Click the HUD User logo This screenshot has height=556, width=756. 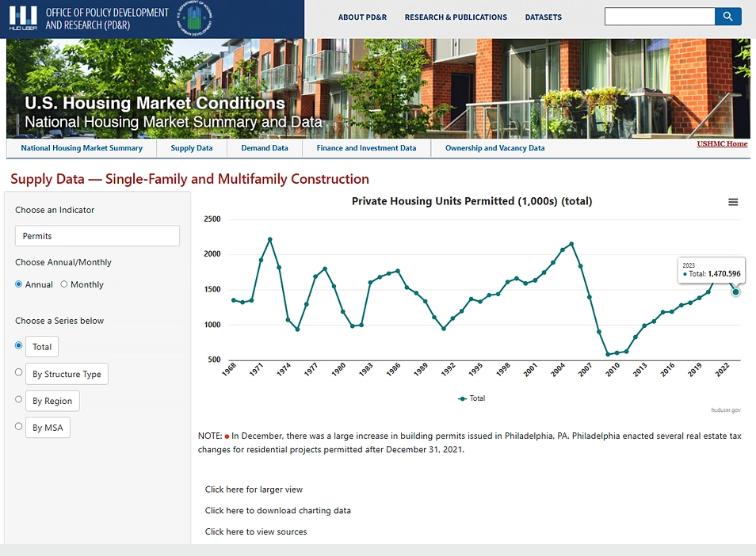24,16
